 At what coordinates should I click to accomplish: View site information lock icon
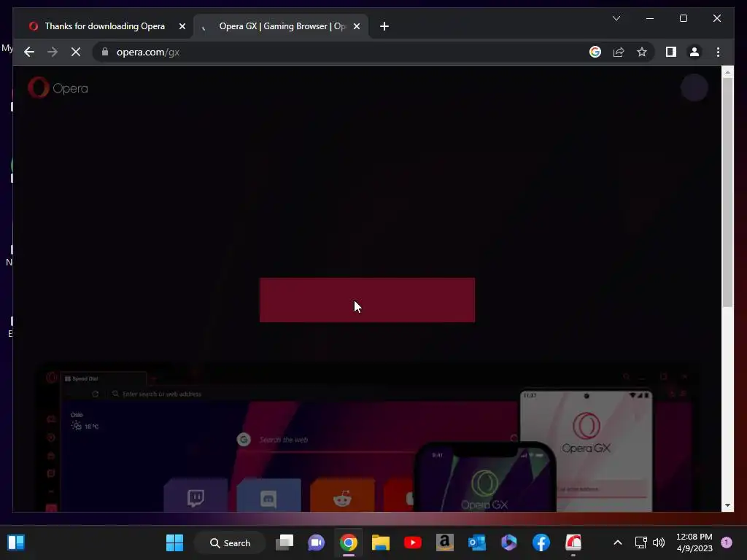pyautogui.click(x=105, y=52)
